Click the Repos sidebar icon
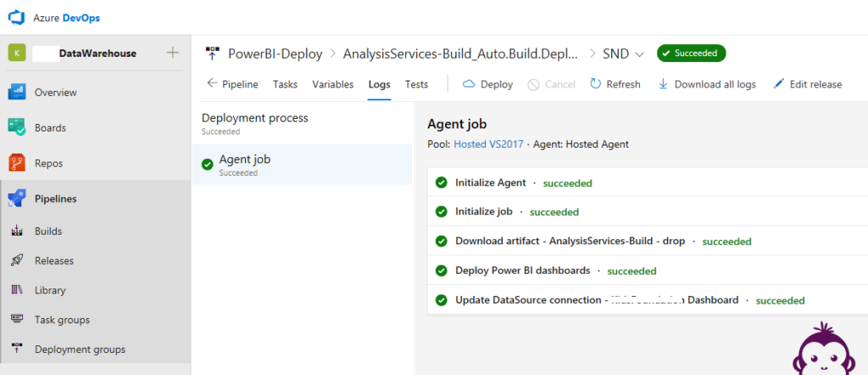Image resolution: width=868 pixels, height=375 pixels. coord(17,163)
